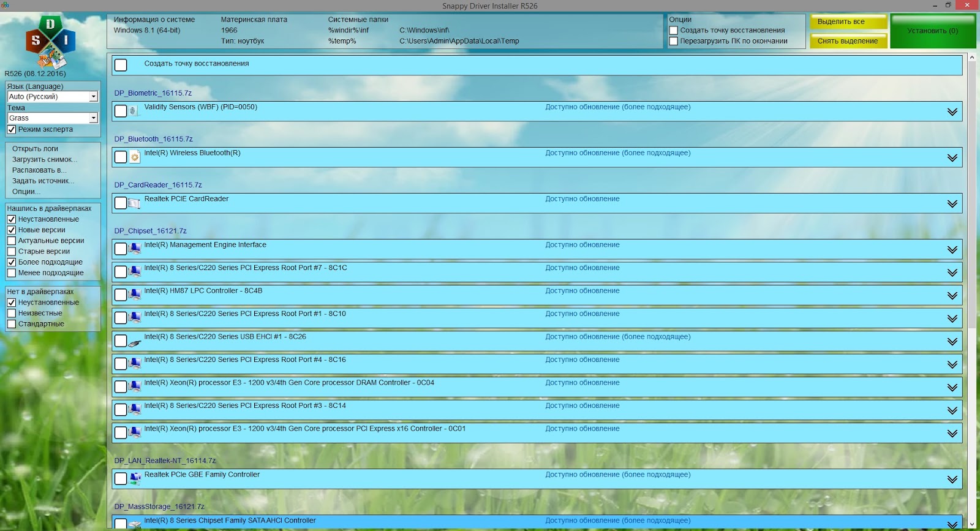
Task: Enable the Актуальные версии filter
Action: click(12, 241)
